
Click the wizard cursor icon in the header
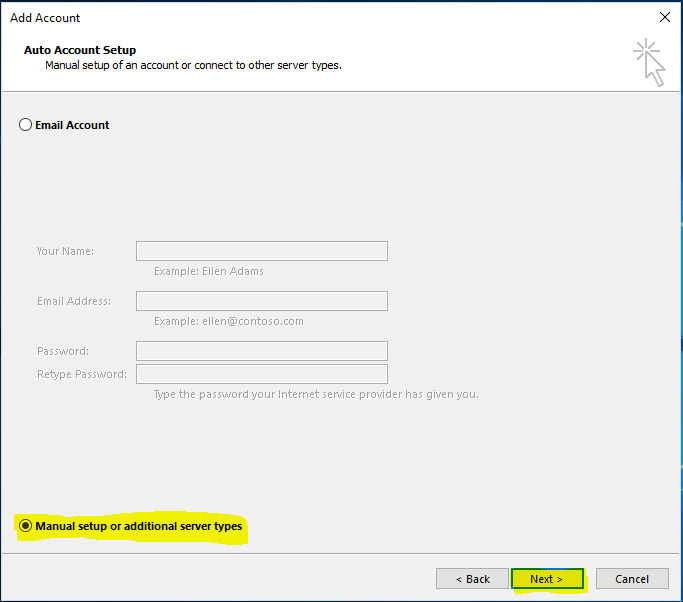[649, 62]
